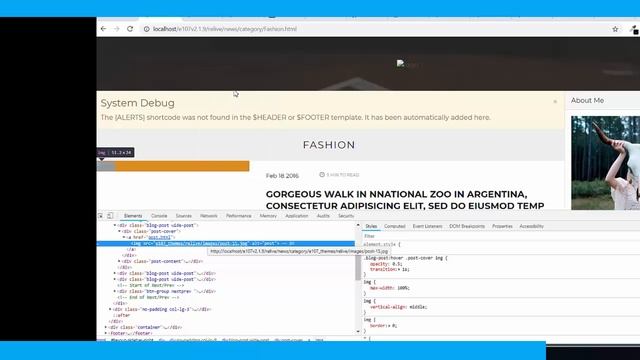Screen dimensions: 640x360
Task: Expand the container div node
Action: (106, 327)
